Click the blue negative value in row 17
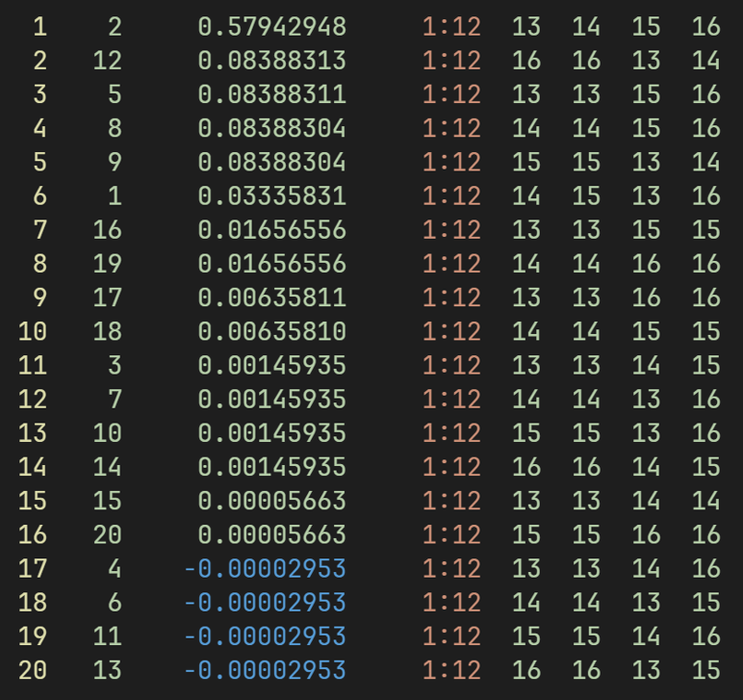This screenshot has width=743, height=700. (x=264, y=568)
